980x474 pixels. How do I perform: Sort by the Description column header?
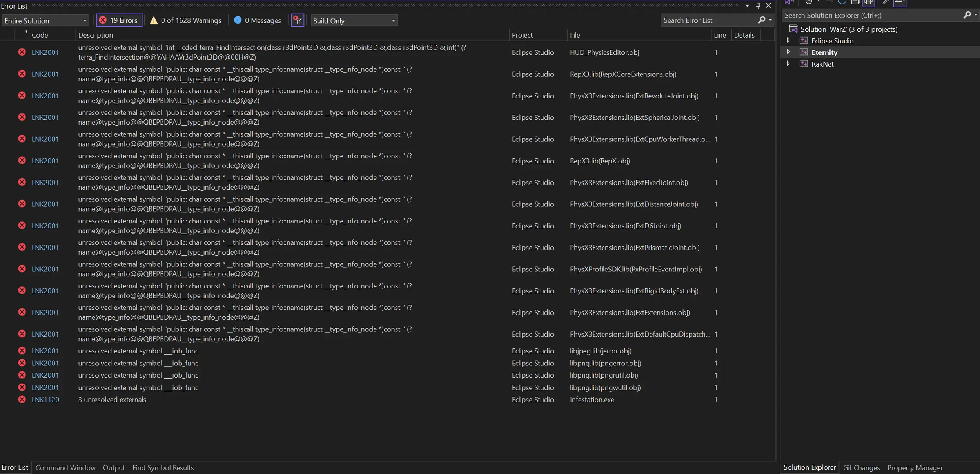pos(292,35)
